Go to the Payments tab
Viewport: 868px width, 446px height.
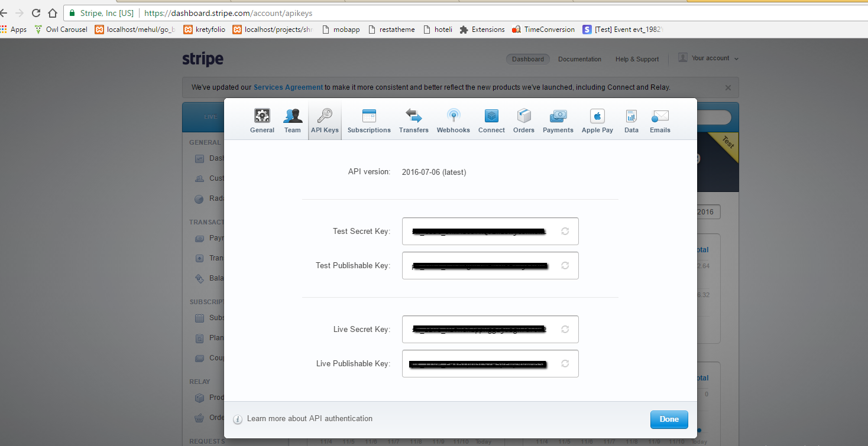pos(558,121)
